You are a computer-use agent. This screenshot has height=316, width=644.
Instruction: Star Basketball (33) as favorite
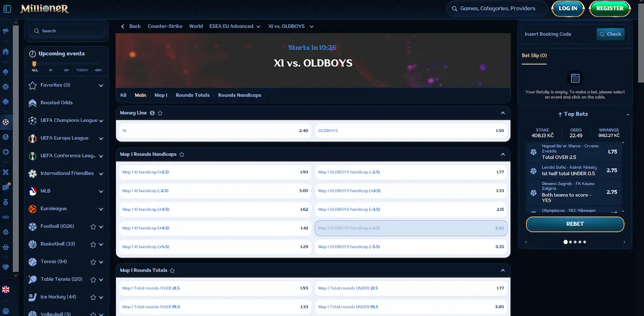click(x=93, y=244)
